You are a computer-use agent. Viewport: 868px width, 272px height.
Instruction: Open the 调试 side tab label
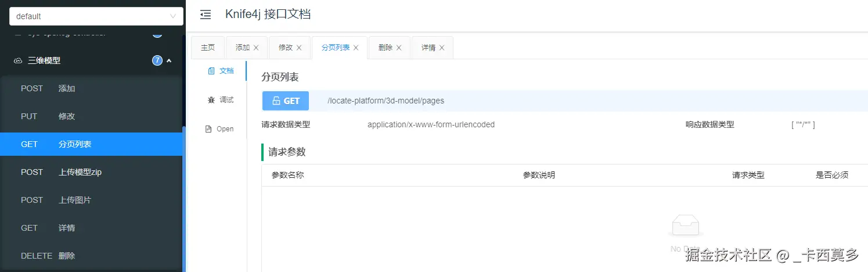tap(226, 100)
